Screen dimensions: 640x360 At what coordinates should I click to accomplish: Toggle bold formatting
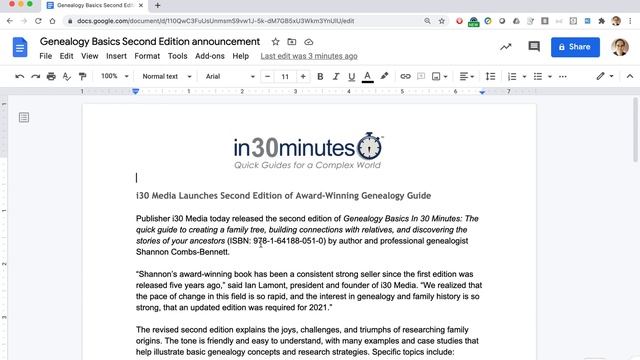pos(320,76)
